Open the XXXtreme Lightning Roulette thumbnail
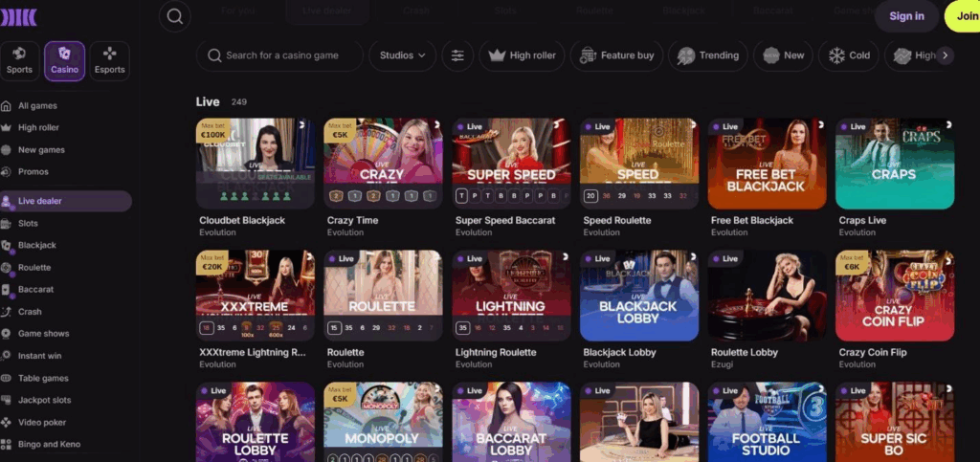 (255, 296)
